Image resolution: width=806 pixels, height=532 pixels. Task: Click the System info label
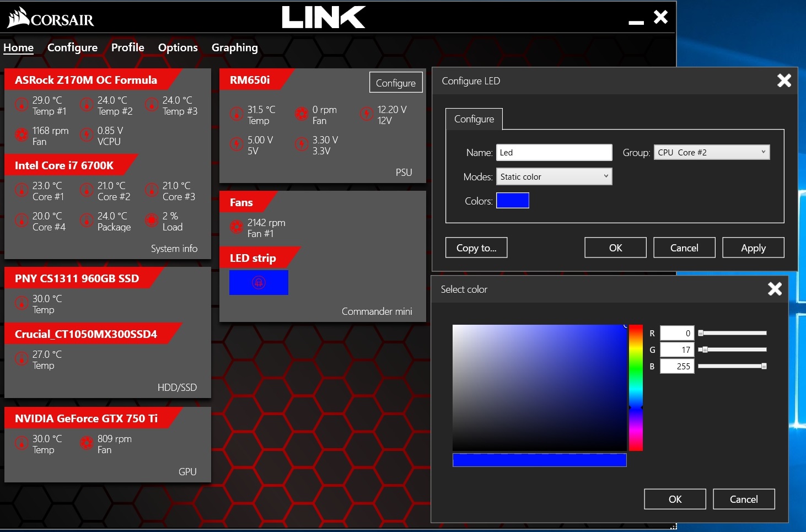click(x=174, y=249)
